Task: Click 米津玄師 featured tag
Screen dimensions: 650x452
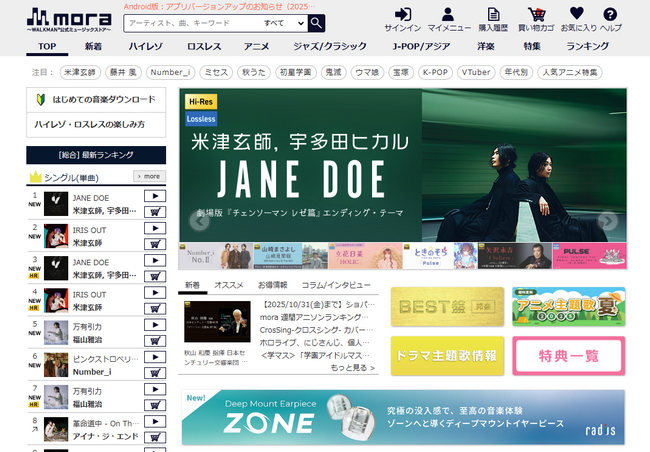Action: (x=80, y=72)
